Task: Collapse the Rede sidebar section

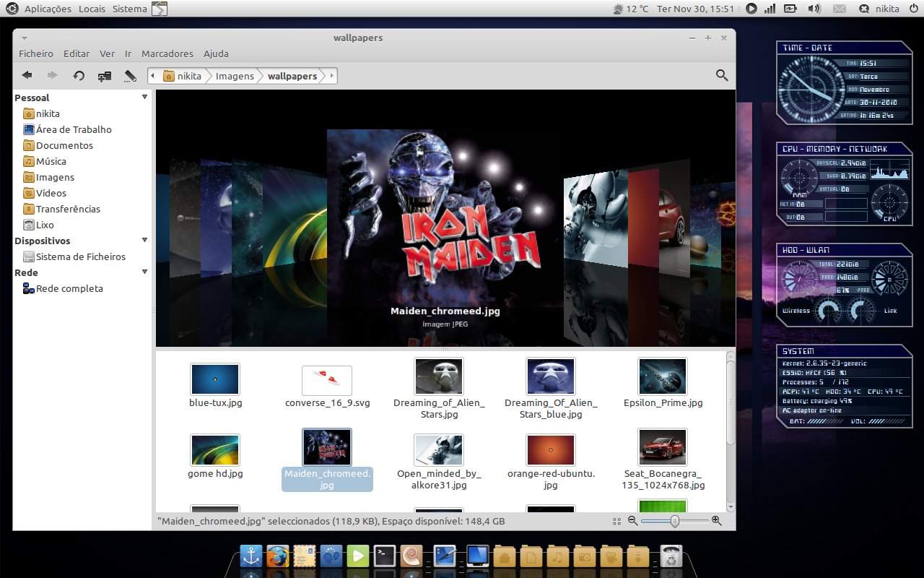Action: tap(144, 272)
